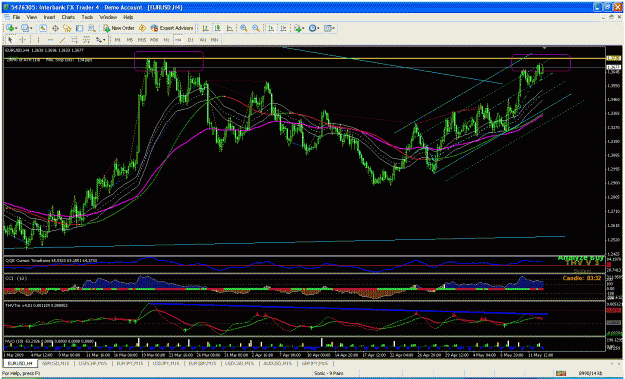
Task: Switch to the GBPUSD,M15 chart tab
Action: point(56,363)
